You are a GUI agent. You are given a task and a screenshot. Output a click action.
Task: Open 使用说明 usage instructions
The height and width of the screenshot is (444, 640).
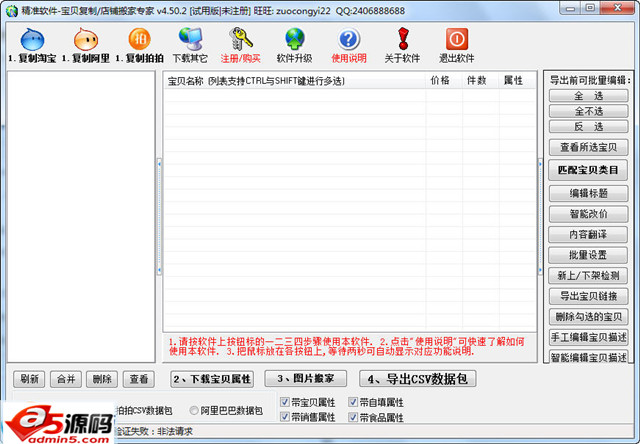coord(349,45)
